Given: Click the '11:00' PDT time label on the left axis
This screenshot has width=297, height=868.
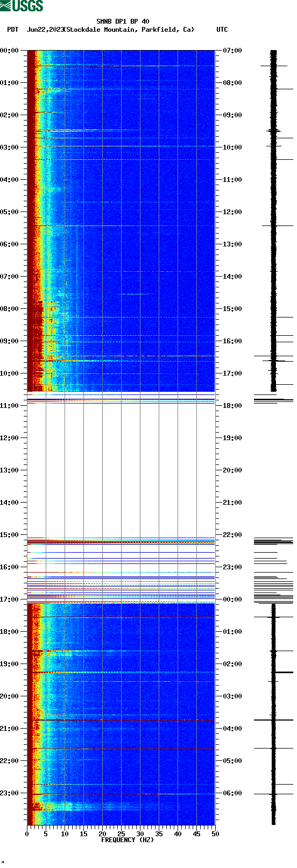Looking at the screenshot, I should click(10, 406).
